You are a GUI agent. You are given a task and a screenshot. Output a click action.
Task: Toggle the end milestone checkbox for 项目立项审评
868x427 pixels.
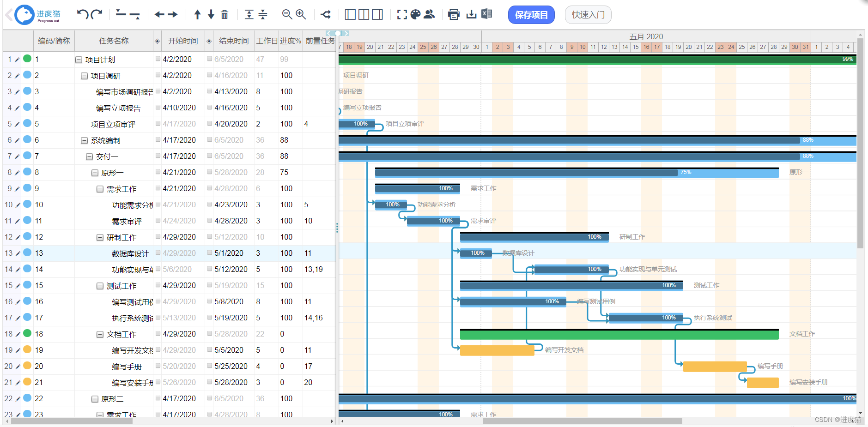(210, 124)
